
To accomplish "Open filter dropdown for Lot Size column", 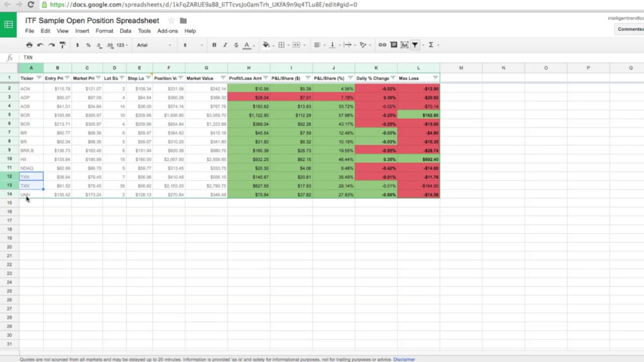I will point(122,78).
